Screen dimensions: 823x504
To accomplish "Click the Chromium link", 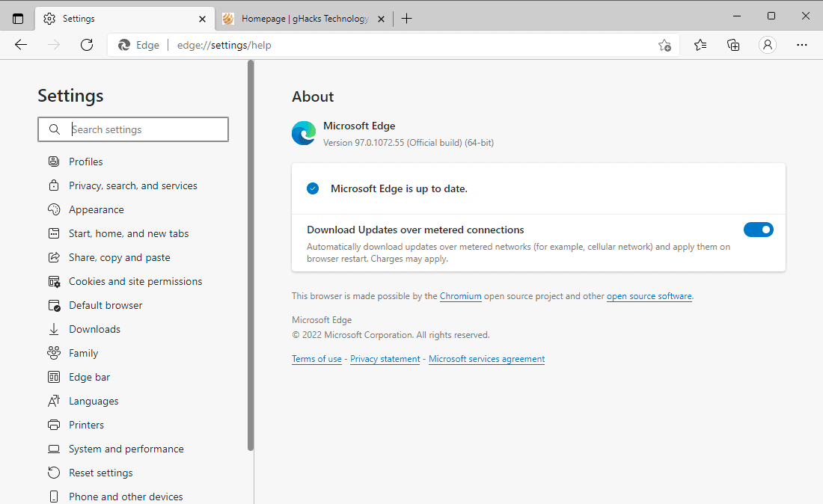I will click(x=460, y=296).
